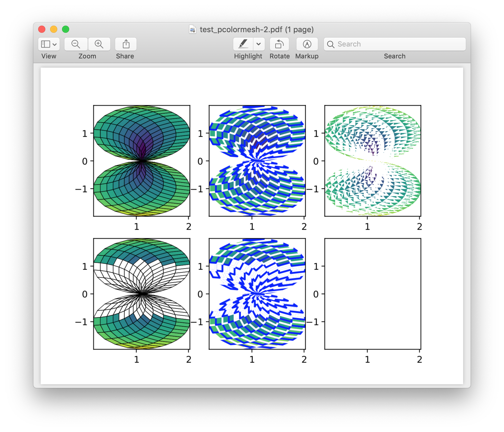Screen dimensions: 504x432
Task: Click the empty bottom-right plot axes
Action: point(373,294)
